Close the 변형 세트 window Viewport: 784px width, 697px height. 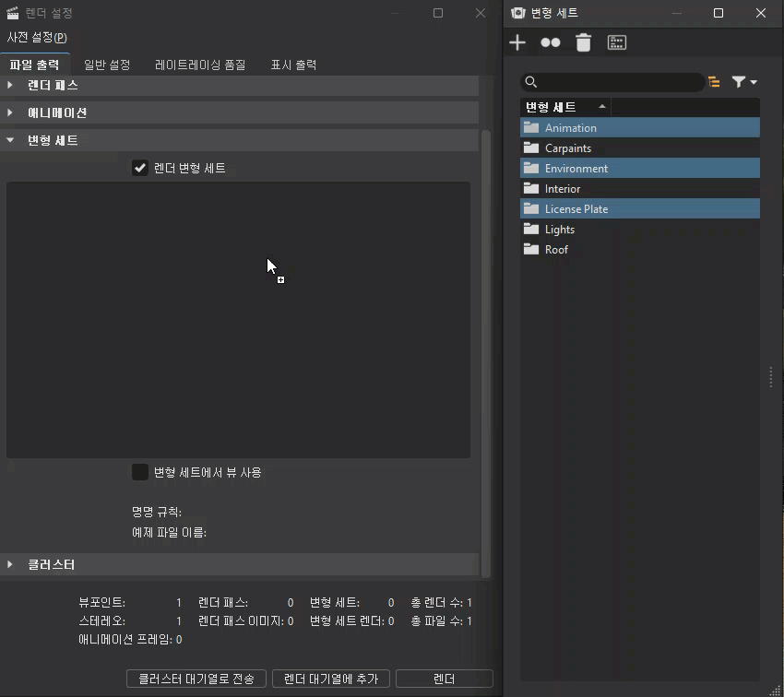point(761,13)
